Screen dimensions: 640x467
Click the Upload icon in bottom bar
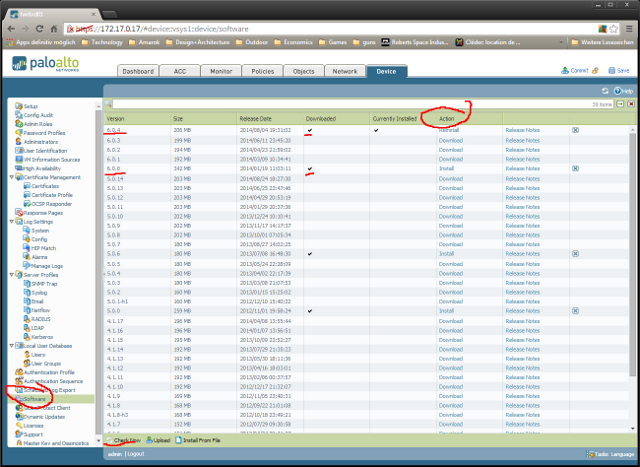150,439
